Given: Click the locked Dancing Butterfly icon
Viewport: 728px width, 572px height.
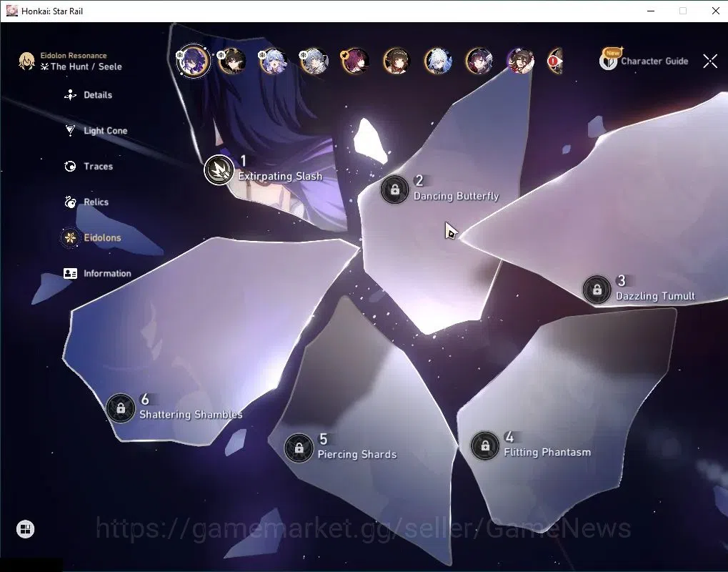Looking at the screenshot, I should tap(394, 189).
